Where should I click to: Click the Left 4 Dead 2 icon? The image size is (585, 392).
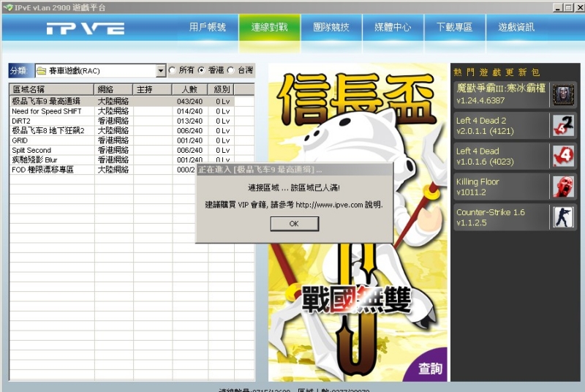[563, 125]
